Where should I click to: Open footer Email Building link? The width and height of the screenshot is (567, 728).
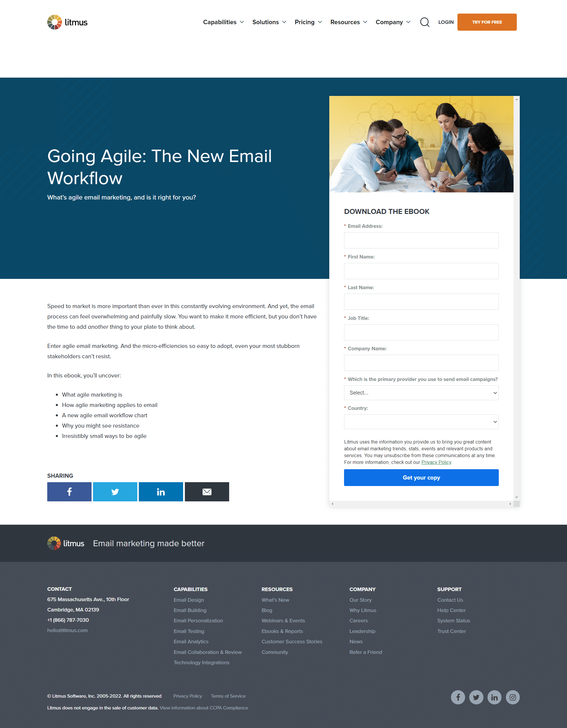pos(190,610)
